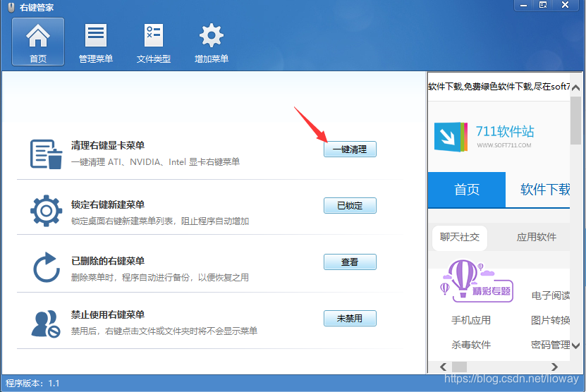Click the 711软件站 logo

[x=484, y=137]
